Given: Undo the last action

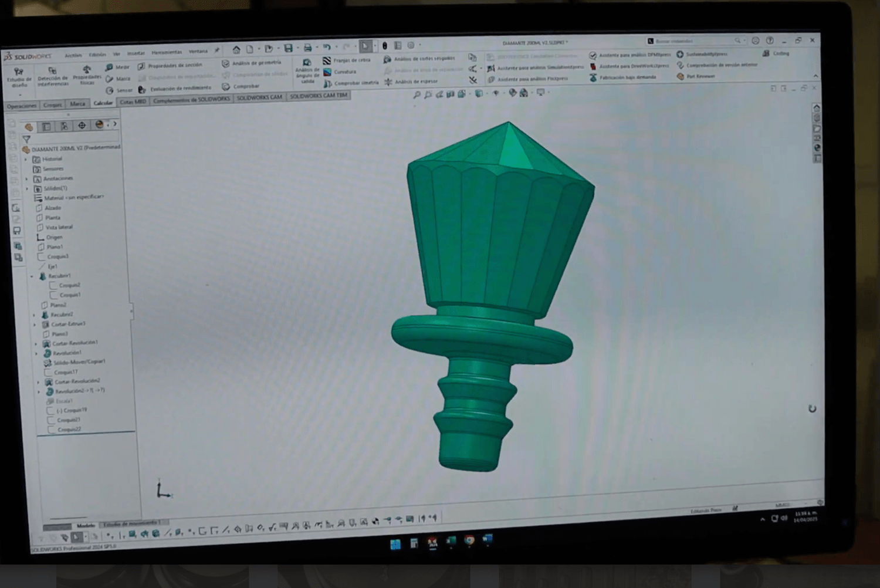Looking at the screenshot, I should [x=327, y=47].
